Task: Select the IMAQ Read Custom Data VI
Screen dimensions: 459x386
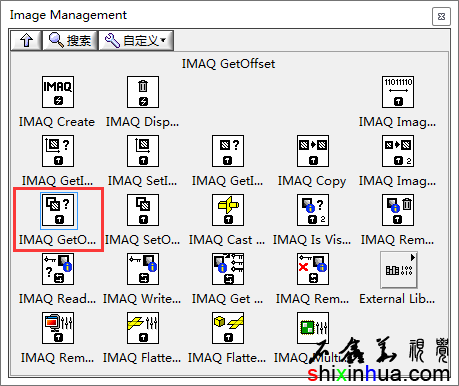Action: 58,269
